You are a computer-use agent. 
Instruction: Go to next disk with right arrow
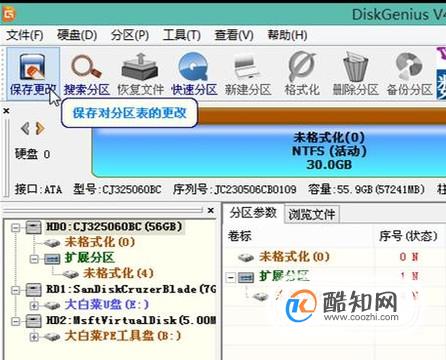pyautogui.click(x=40, y=128)
